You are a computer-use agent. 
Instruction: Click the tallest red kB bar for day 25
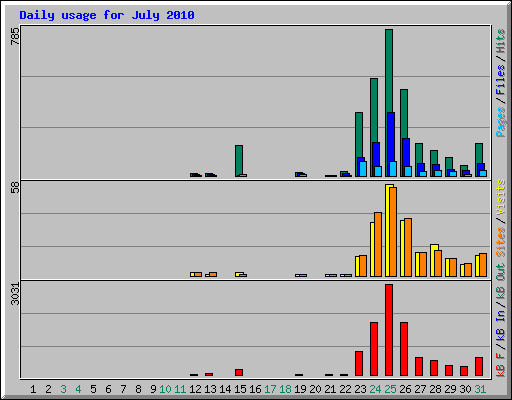(x=389, y=330)
